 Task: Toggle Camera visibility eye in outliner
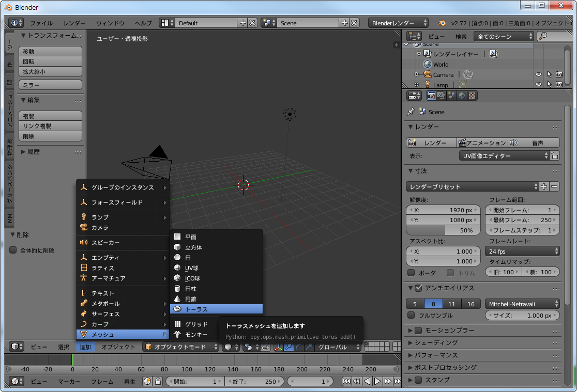[539, 74]
